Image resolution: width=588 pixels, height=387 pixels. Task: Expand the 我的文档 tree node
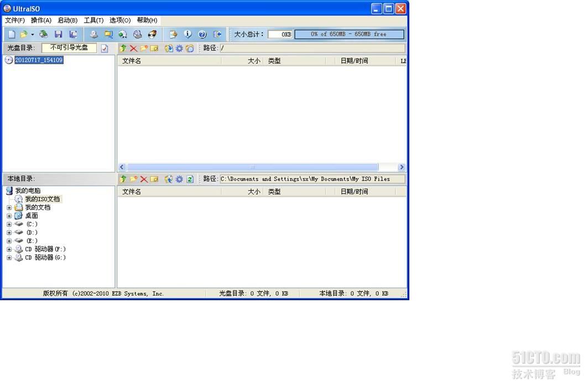[x=9, y=207]
